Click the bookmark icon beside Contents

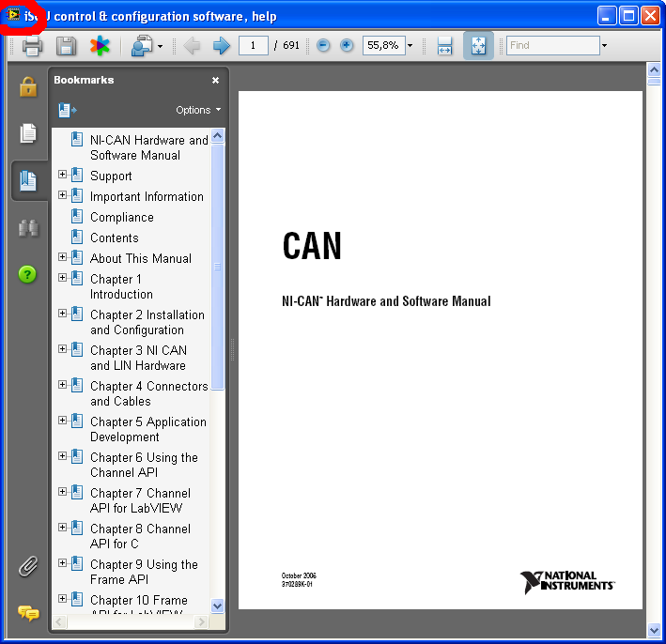[x=77, y=237]
